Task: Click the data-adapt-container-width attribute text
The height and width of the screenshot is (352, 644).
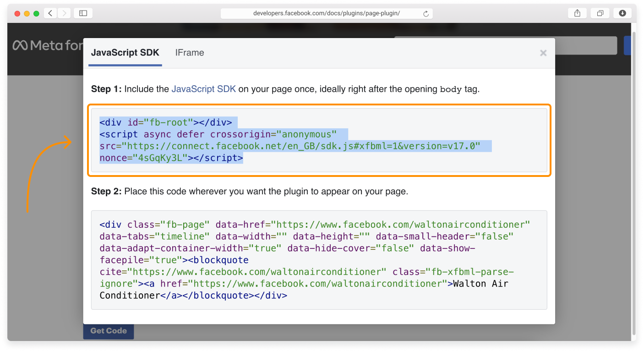Action: click(x=191, y=248)
